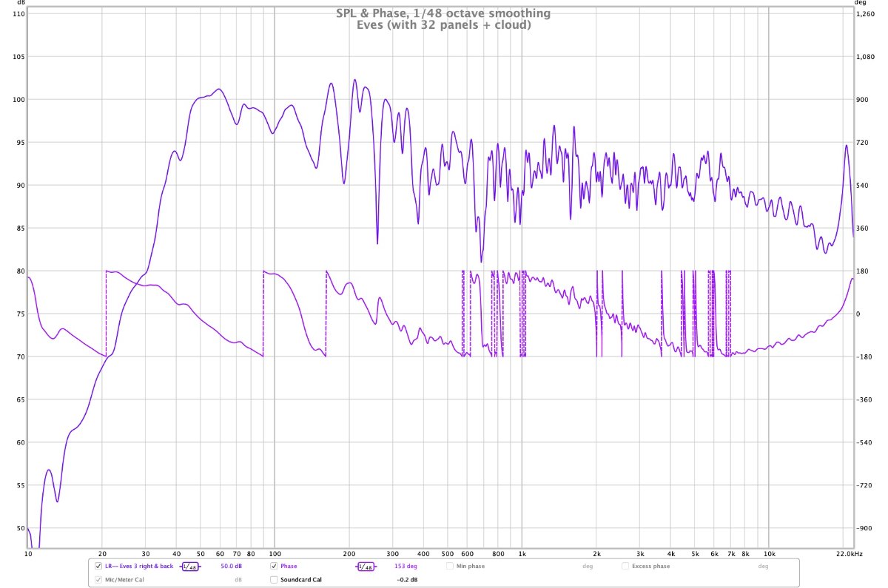Screen dimensions: 888x588
Task: Click the 50.0 dB readout value
Action: click(x=232, y=567)
